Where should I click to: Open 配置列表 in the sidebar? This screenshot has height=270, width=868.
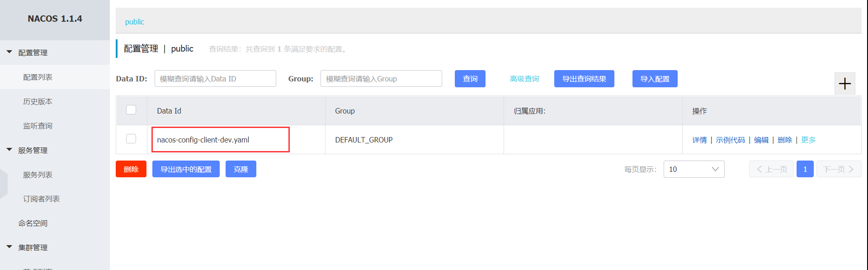coord(38,77)
